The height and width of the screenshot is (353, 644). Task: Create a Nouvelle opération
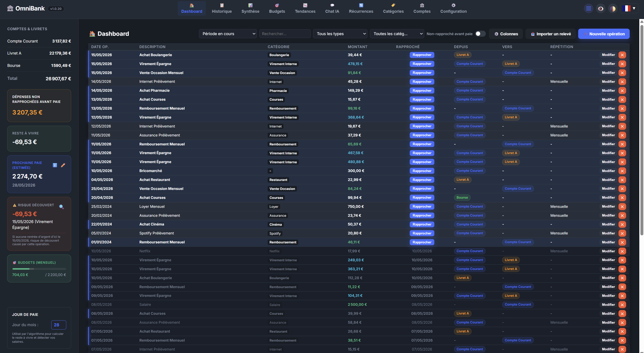[x=604, y=34]
